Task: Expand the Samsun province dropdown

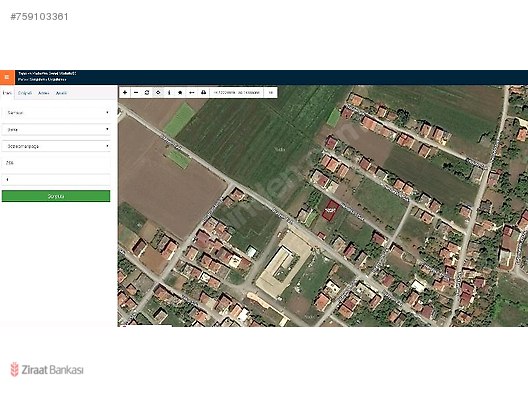Action: point(56,113)
